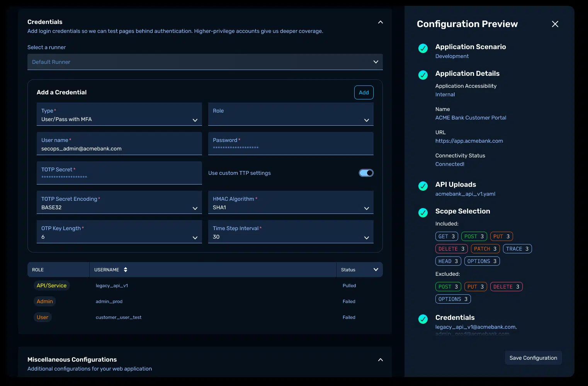The width and height of the screenshot is (588, 386).
Task: Click the Application Details checkmark icon
Action: pyautogui.click(x=423, y=75)
